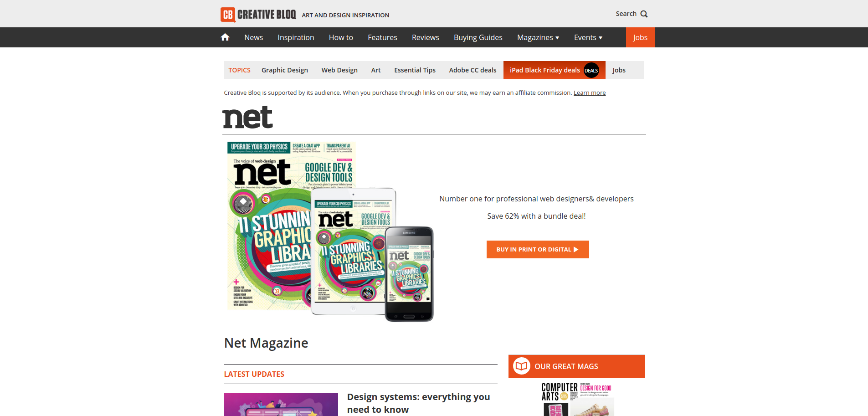Click the home icon in navigation bar
The image size is (868, 416).
[225, 37]
